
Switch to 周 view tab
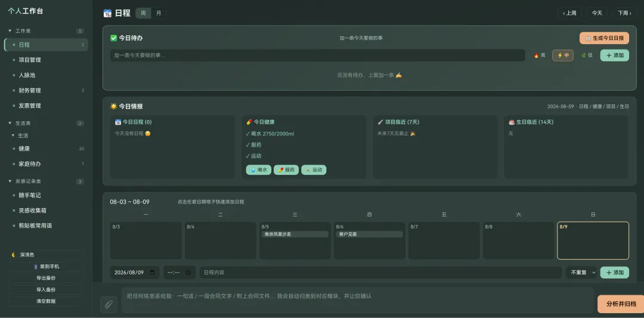tap(143, 13)
